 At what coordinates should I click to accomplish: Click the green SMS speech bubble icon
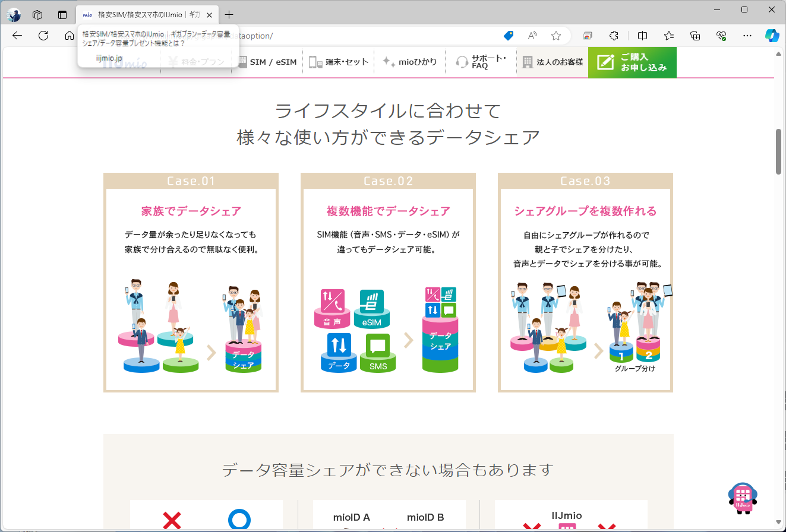click(x=378, y=352)
